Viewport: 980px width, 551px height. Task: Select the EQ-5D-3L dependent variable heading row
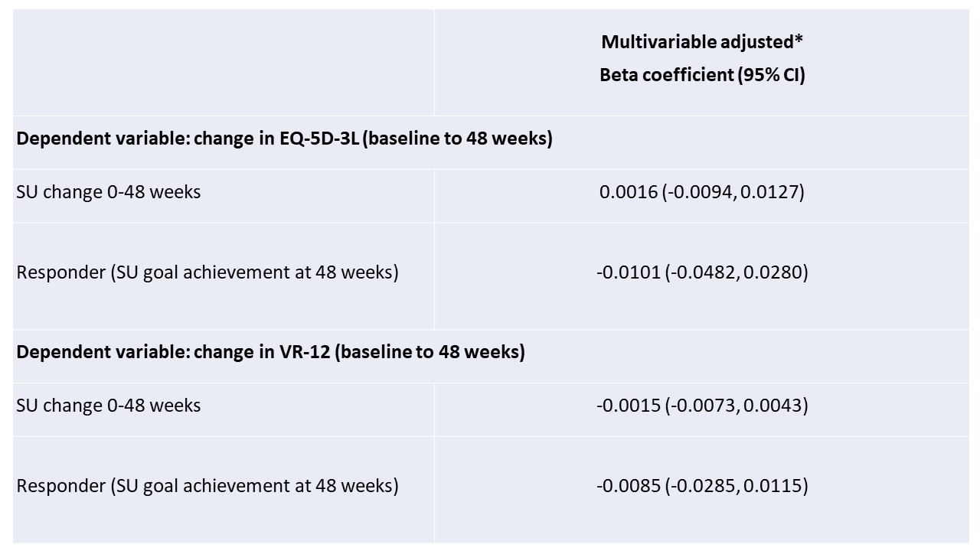click(x=491, y=142)
